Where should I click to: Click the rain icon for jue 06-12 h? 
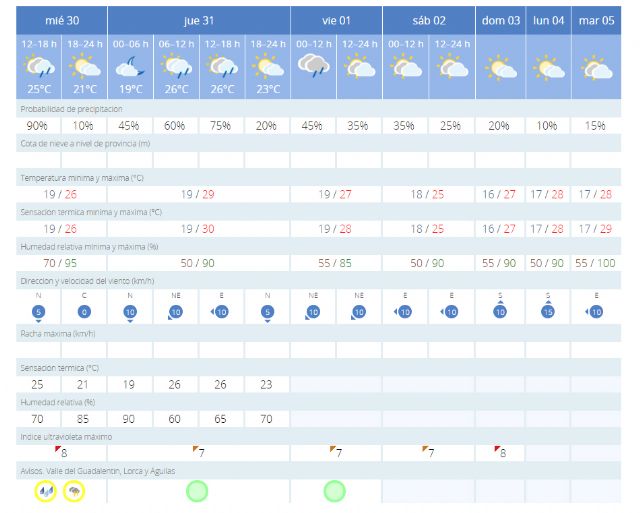(176, 68)
